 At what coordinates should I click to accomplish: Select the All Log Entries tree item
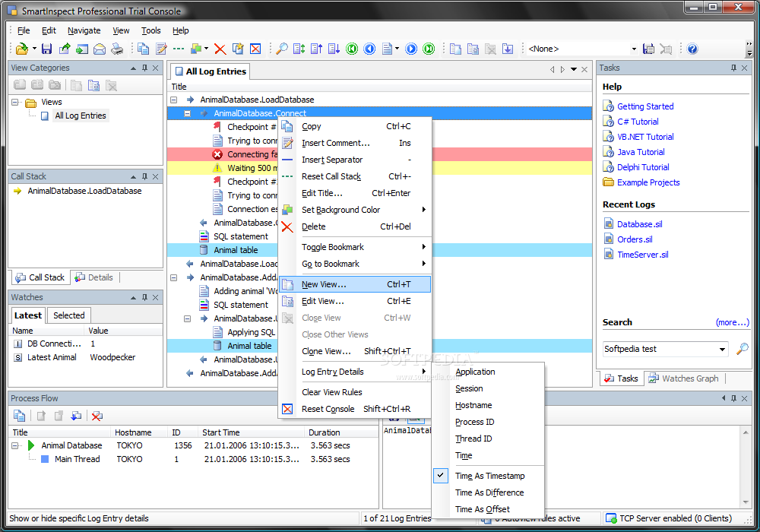coord(80,116)
